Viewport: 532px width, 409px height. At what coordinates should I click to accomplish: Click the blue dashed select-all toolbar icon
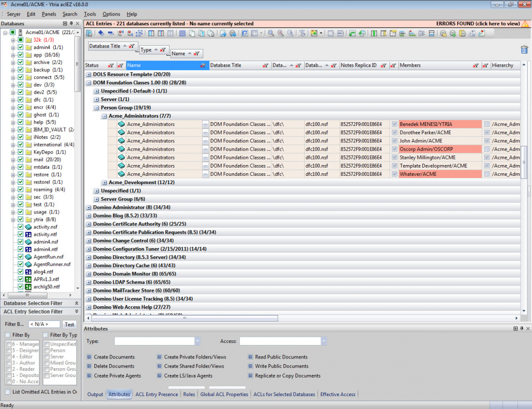click(182, 33)
